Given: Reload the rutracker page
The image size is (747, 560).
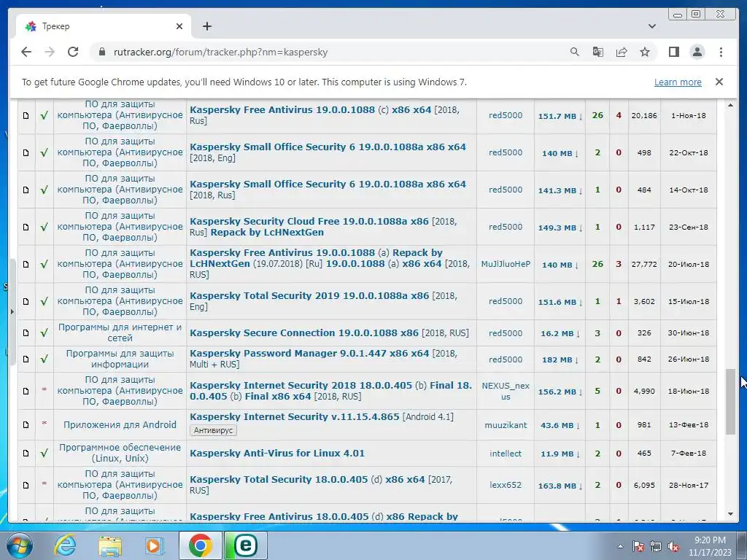Looking at the screenshot, I should click(x=73, y=52).
